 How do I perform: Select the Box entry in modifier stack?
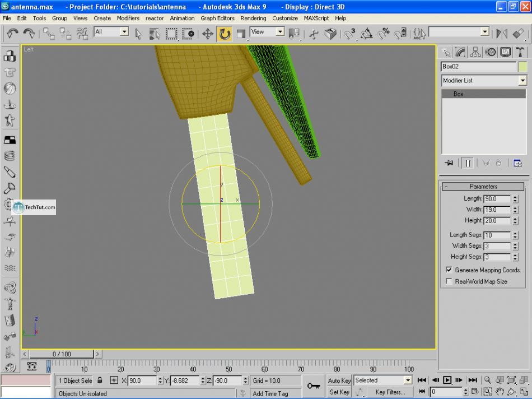483,94
